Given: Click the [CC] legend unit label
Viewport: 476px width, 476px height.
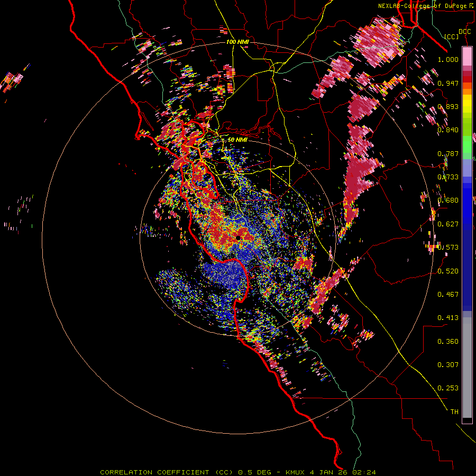Looking at the screenshot, I should point(452,36).
